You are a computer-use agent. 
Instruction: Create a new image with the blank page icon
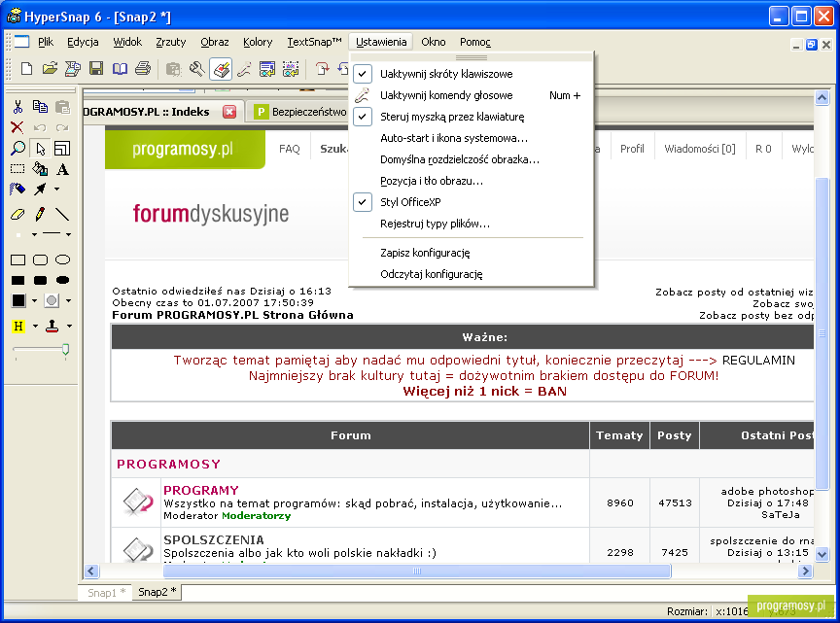[x=26, y=69]
